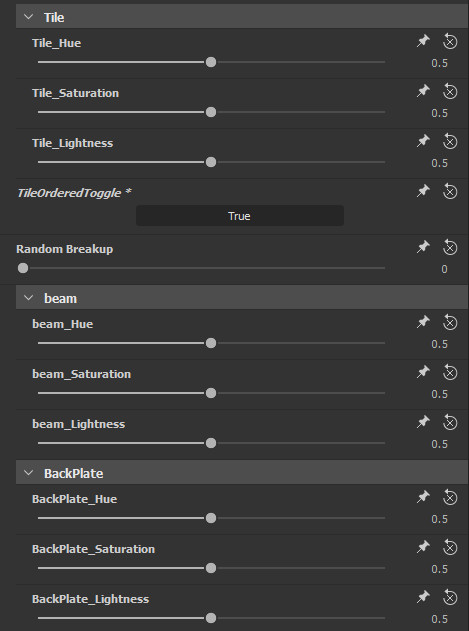Click the TileOrderedToggle * label
This screenshot has width=469, height=631.
click(74, 193)
